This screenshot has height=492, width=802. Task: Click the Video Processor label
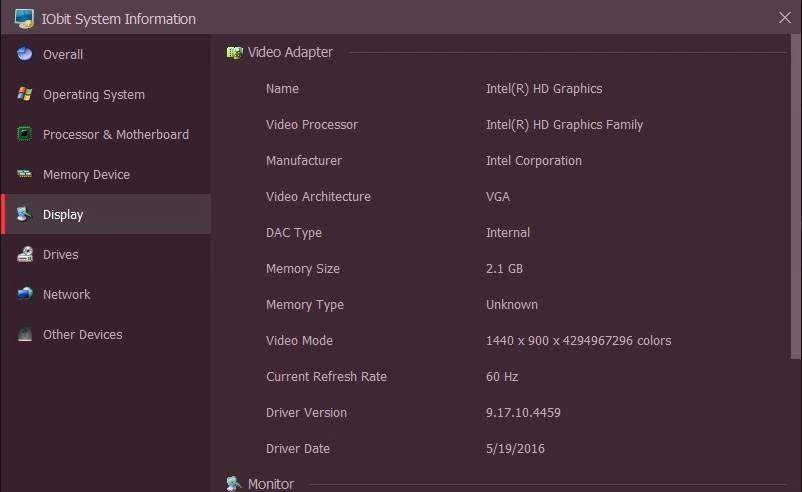[x=311, y=125]
